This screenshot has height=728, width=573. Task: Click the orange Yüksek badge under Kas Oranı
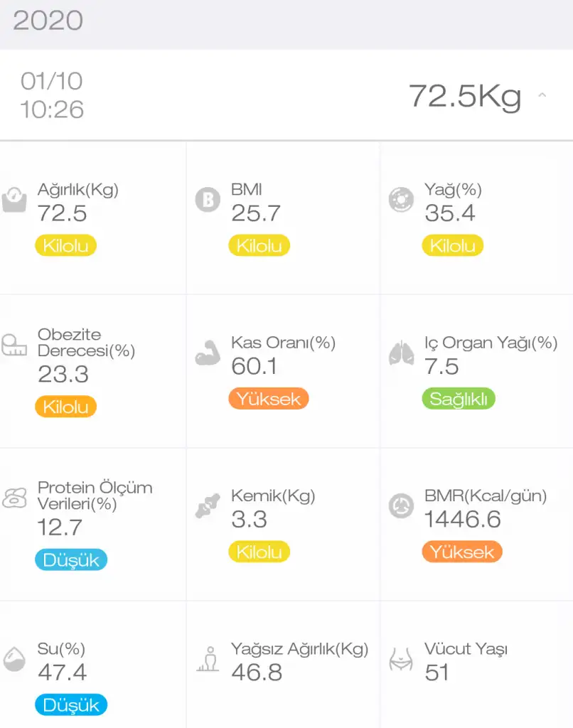click(x=269, y=399)
